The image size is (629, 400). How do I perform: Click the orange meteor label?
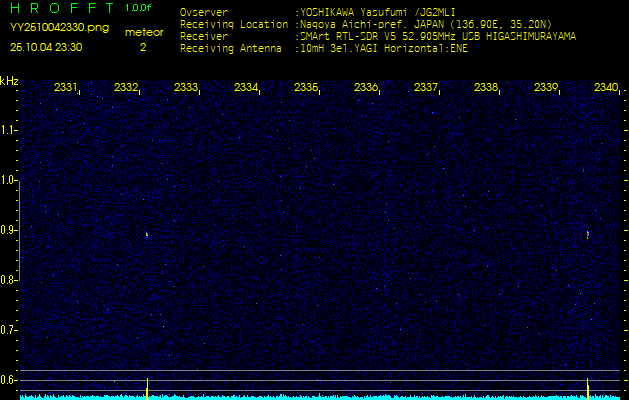click(143, 32)
